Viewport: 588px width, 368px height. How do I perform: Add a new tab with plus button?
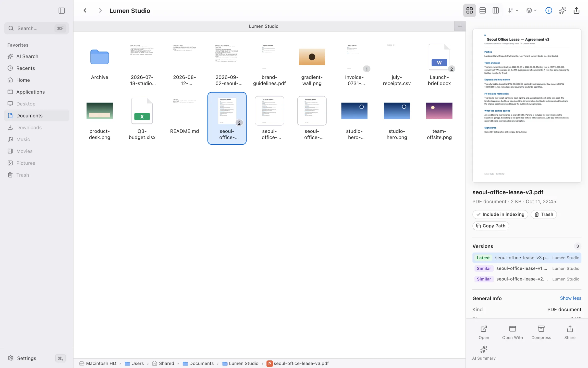point(460,26)
